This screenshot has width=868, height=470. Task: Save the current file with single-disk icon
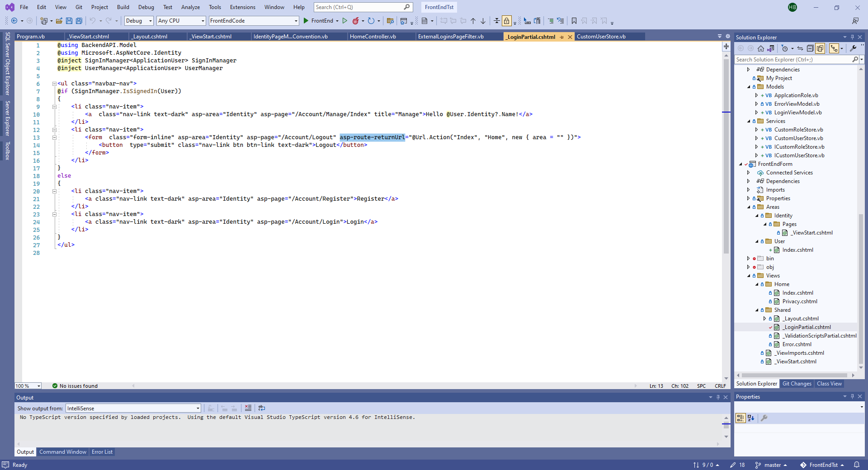[x=69, y=21]
